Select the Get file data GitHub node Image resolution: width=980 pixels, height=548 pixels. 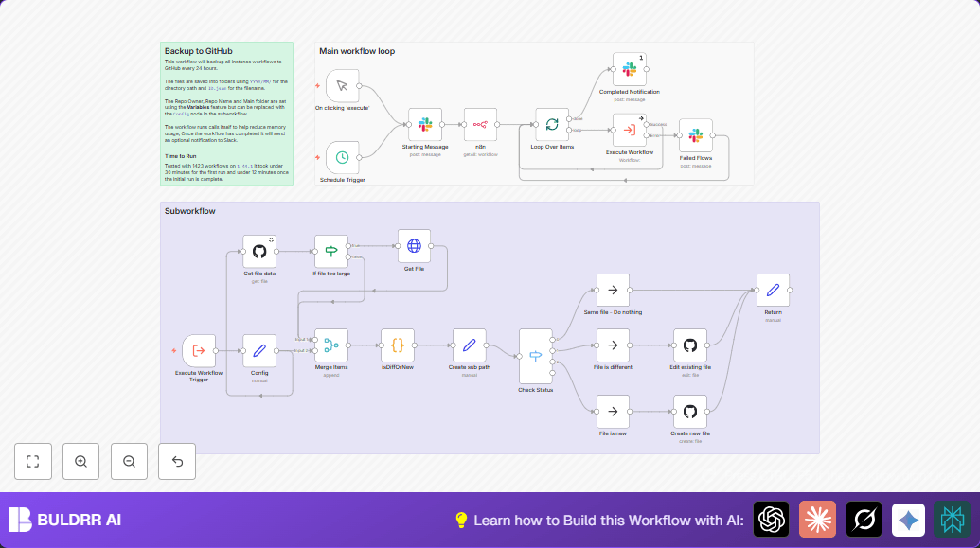tap(259, 251)
